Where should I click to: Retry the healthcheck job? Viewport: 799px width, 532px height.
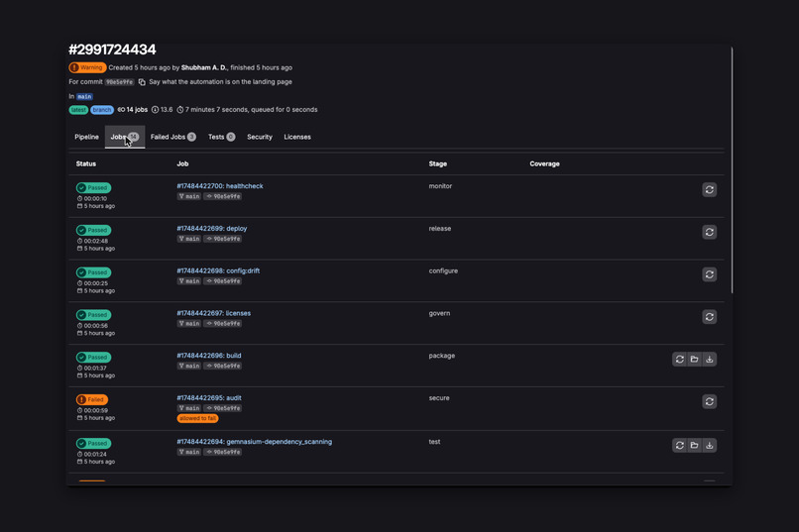click(x=709, y=190)
